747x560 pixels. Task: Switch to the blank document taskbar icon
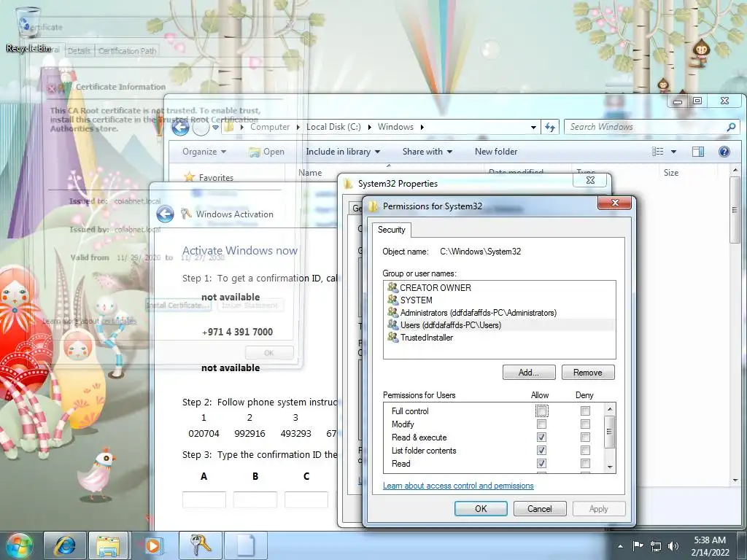246,545
